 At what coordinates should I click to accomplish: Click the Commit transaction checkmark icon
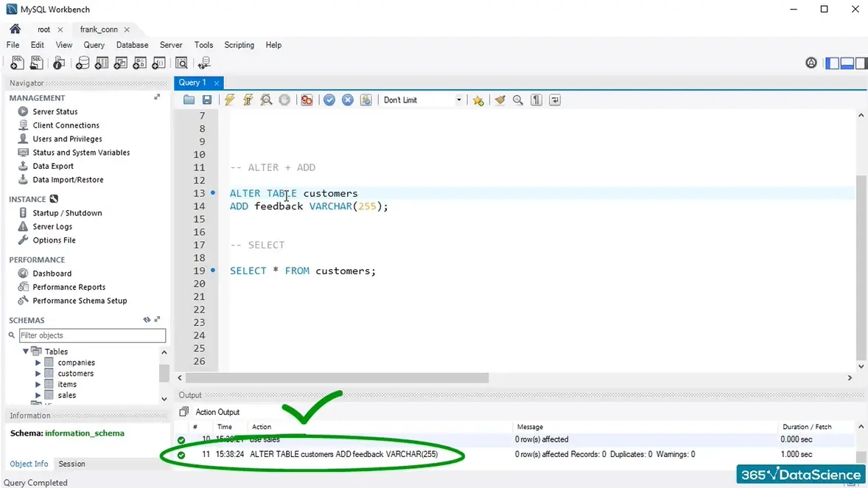coord(329,100)
